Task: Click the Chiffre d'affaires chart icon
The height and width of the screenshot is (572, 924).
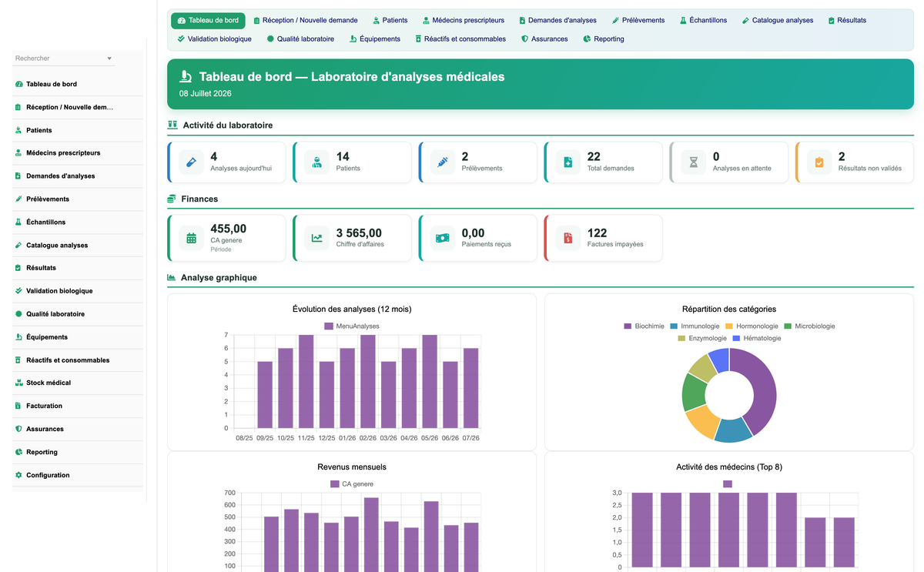Action: [317, 239]
